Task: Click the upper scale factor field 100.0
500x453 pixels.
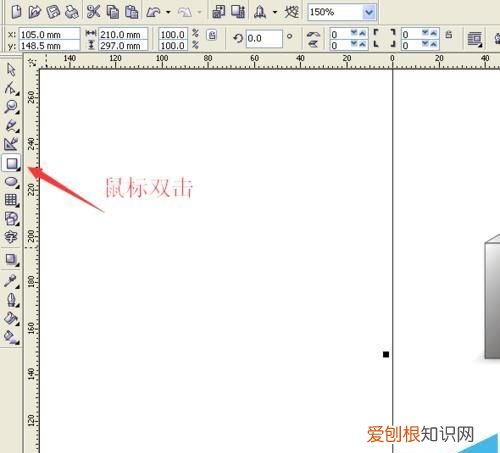Action: (173, 34)
